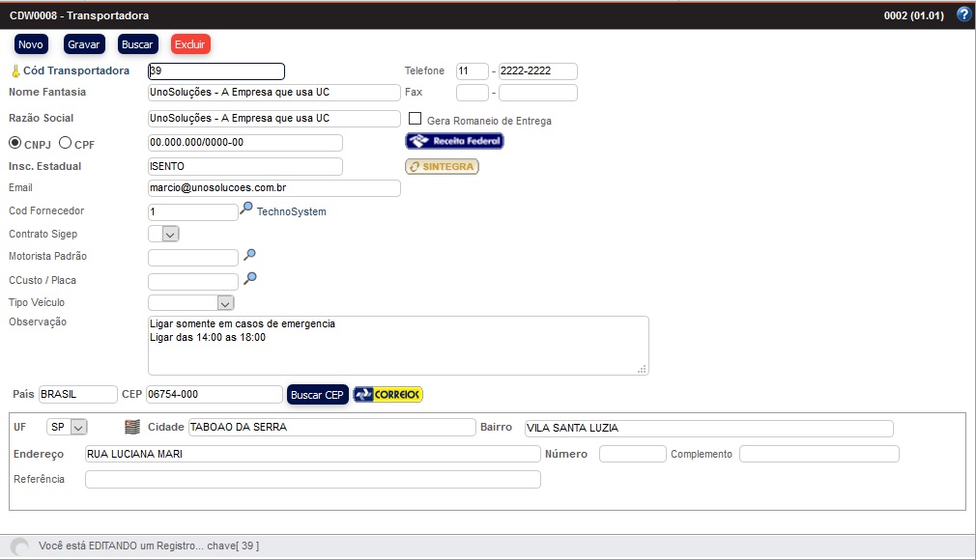Click the help question mark icon
976x560 pixels.
point(962,14)
